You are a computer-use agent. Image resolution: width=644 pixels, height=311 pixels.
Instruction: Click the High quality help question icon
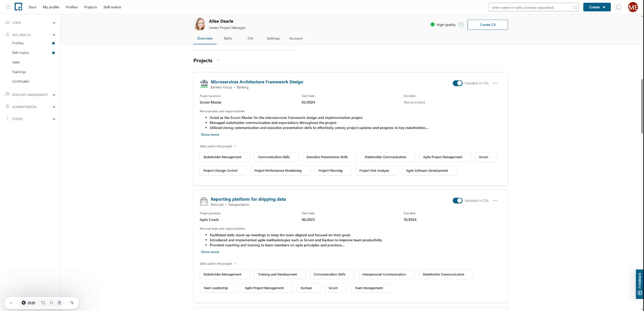coord(461,25)
